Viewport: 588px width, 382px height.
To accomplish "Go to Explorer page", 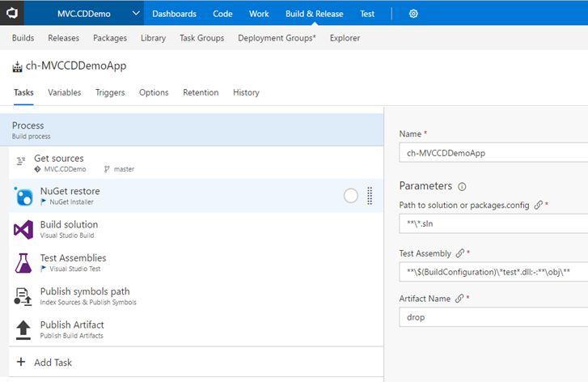I will (x=345, y=38).
